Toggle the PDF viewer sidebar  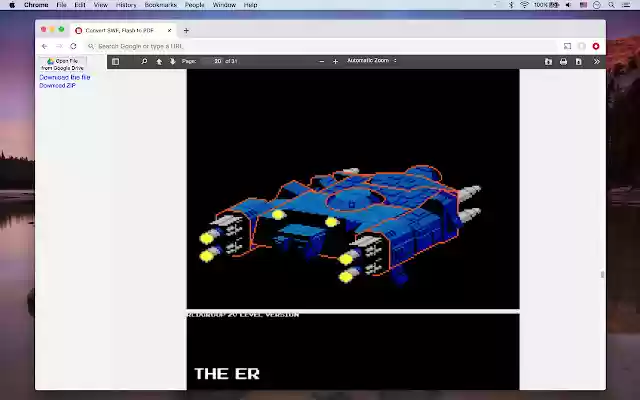tap(116, 61)
